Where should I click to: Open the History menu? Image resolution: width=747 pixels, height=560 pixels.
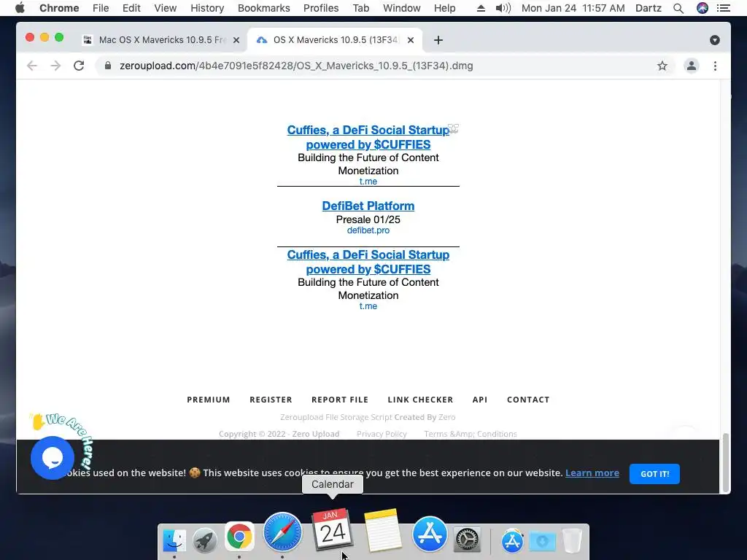(x=207, y=8)
